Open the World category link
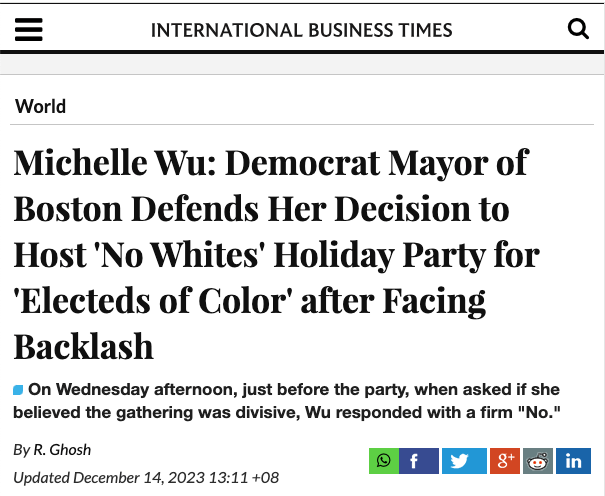The image size is (605, 496). (41, 106)
